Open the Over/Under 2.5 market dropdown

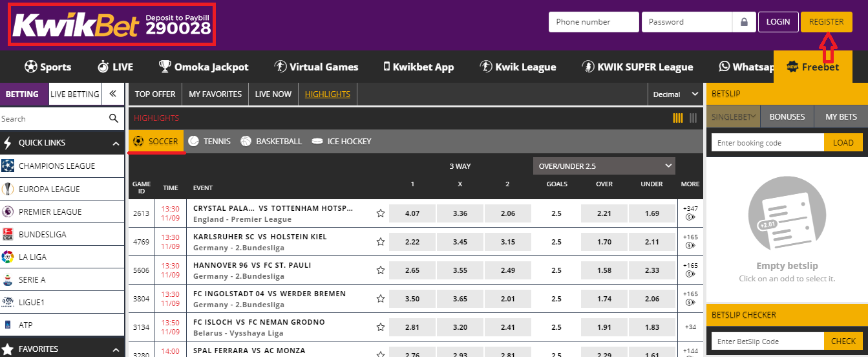coord(604,166)
